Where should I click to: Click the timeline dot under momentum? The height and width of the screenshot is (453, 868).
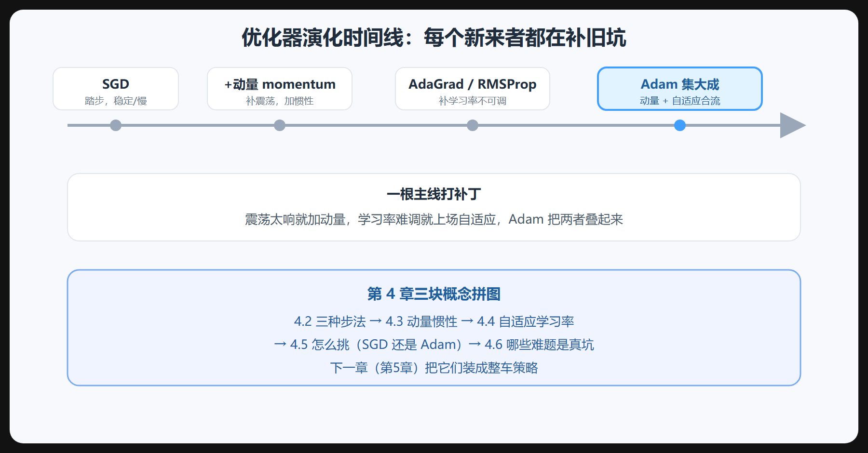tap(280, 125)
